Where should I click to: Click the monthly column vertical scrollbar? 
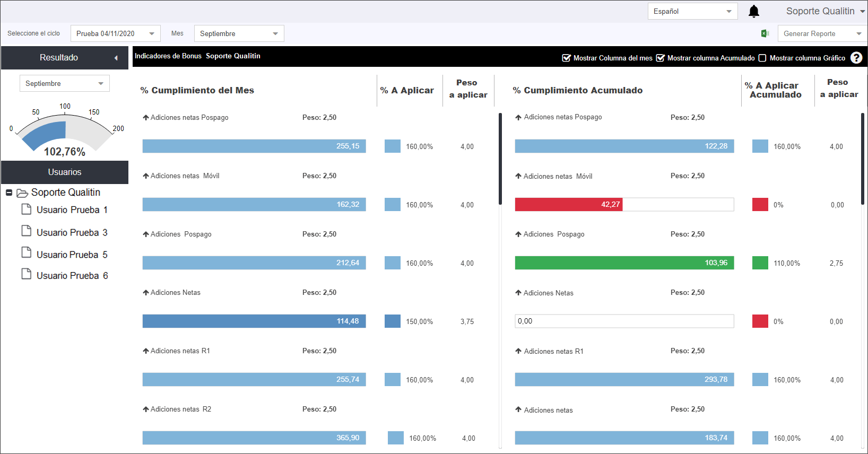point(500,159)
